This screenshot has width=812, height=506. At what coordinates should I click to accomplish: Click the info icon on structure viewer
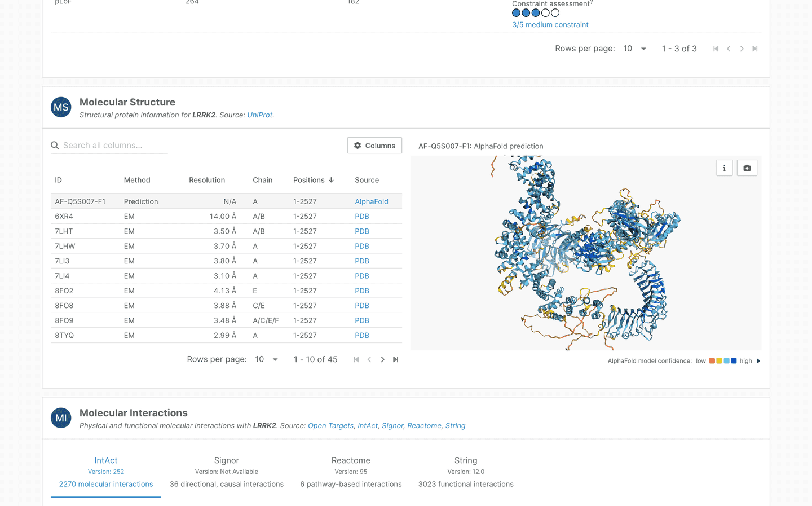tap(725, 168)
